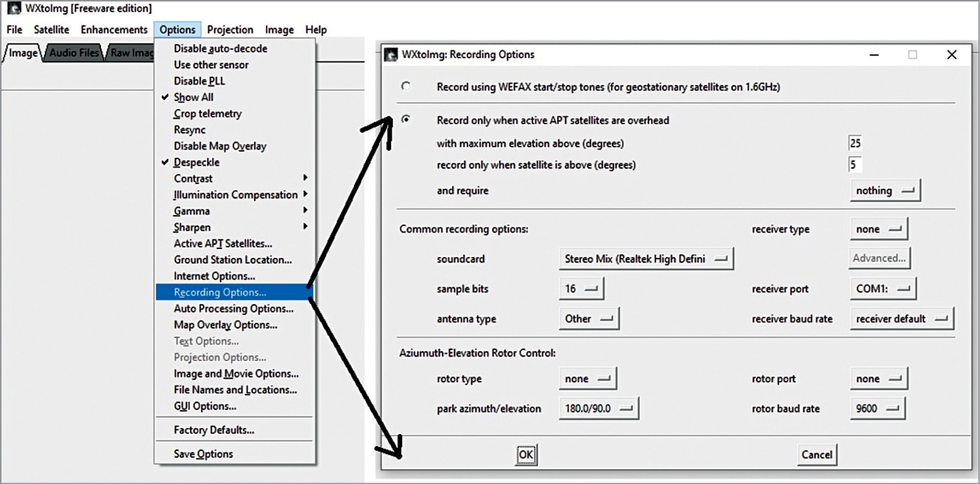The height and width of the screenshot is (484, 980).
Task: Close the Recording Options window
Action: [x=951, y=55]
